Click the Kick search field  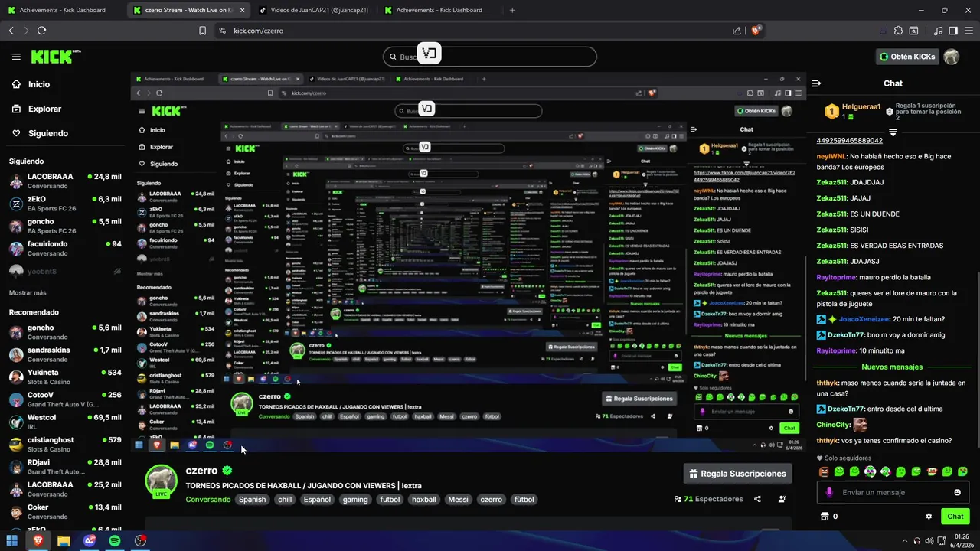(490, 57)
